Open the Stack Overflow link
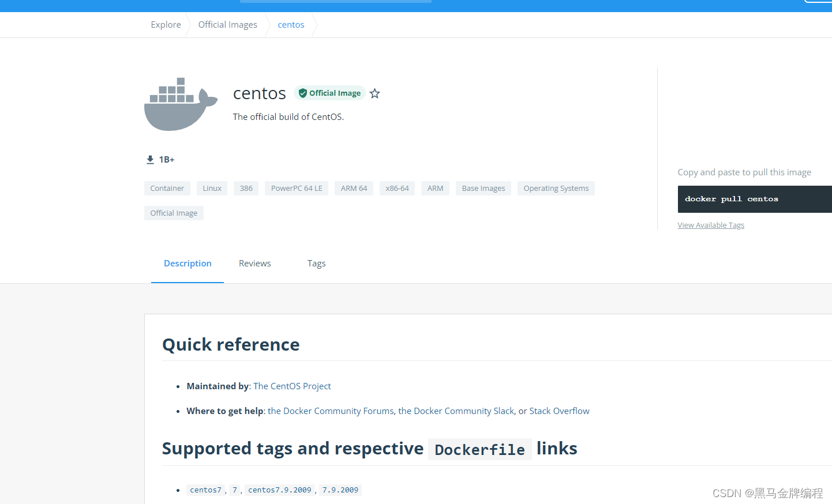 pyautogui.click(x=559, y=411)
